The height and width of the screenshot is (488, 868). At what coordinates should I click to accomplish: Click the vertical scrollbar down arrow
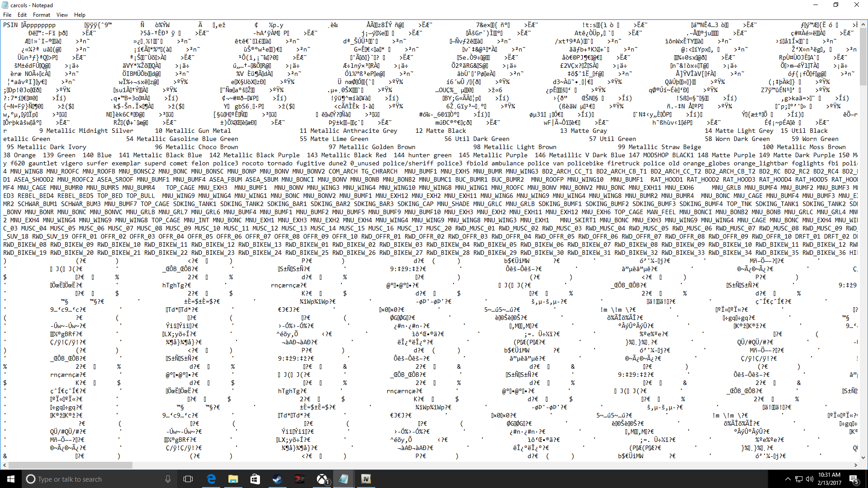pos(863,457)
